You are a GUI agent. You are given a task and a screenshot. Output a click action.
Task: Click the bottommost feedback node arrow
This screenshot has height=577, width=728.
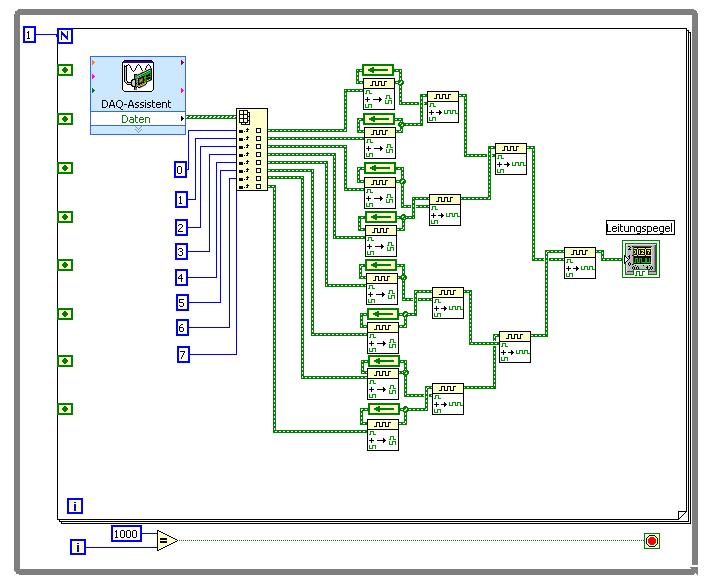pyautogui.click(x=384, y=409)
